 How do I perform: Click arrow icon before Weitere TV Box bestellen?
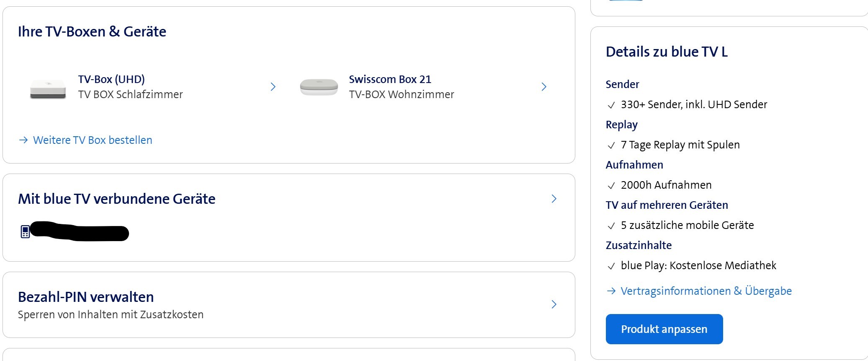tap(23, 140)
